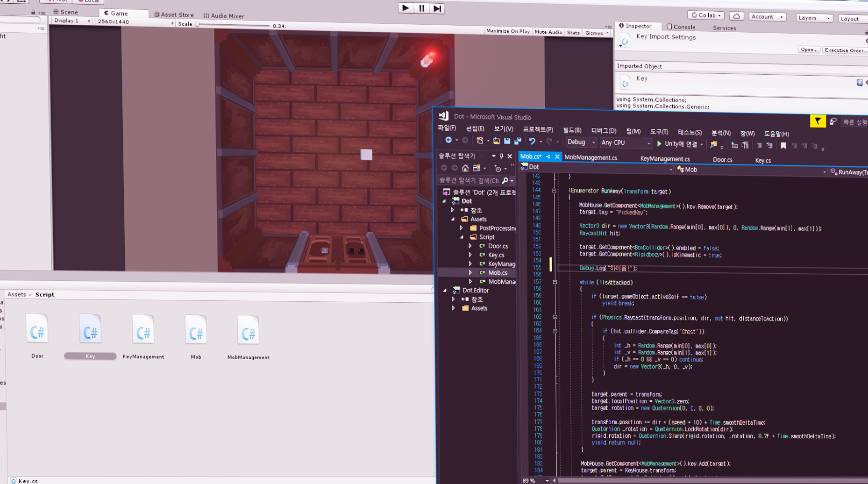Click the Open... button in Inspector
This screenshot has height=484, width=868.
tap(809, 50)
